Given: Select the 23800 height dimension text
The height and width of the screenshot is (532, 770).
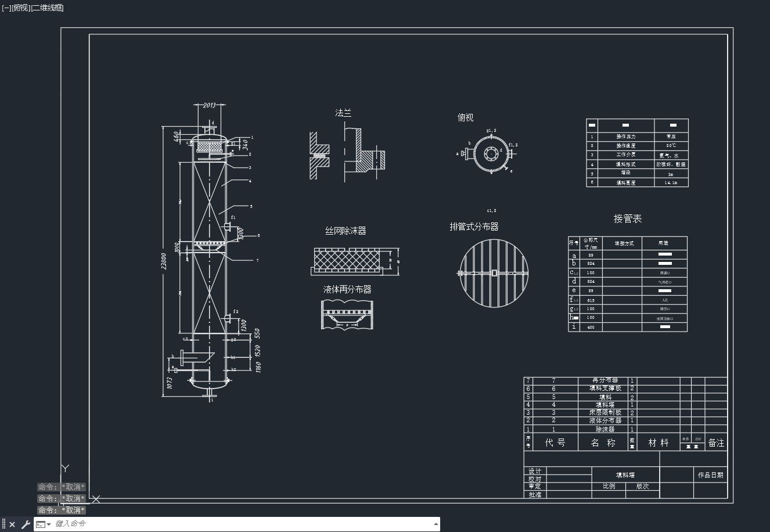Looking at the screenshot, I should point(164,261).
